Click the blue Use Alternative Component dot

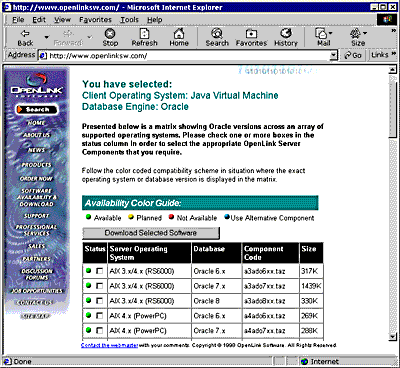point(227,217)
